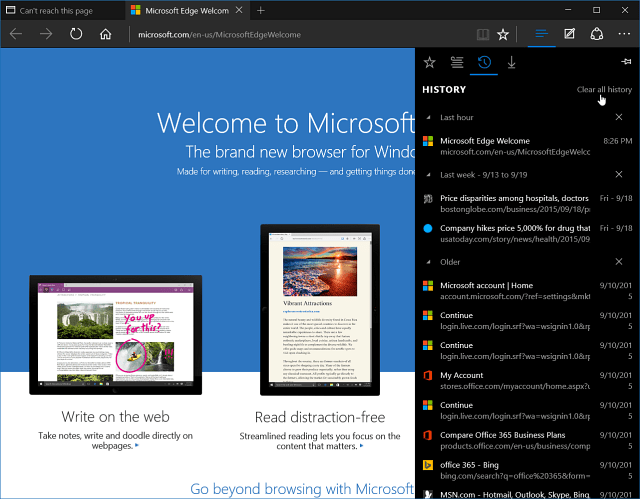Open the Share icon

(597, 34)
